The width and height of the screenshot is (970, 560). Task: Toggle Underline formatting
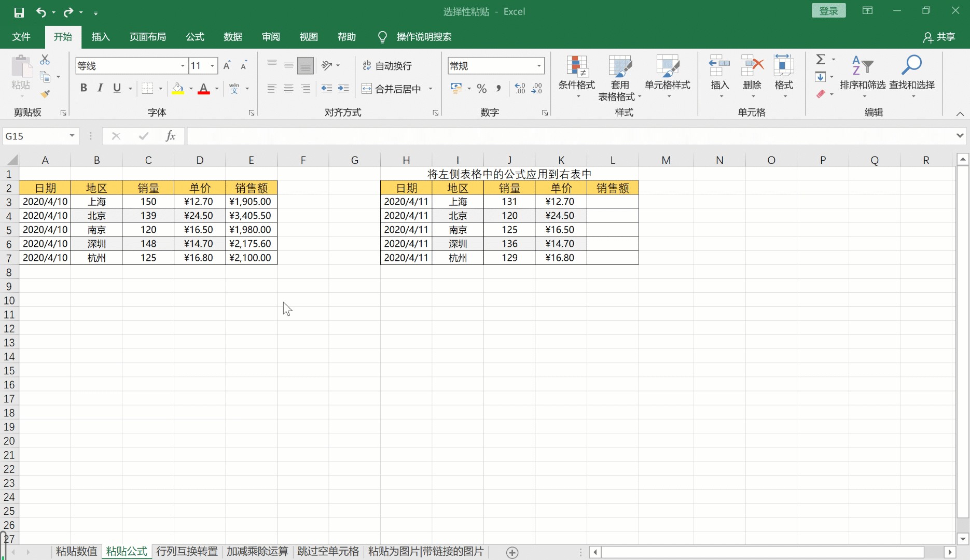click(117, 88)
